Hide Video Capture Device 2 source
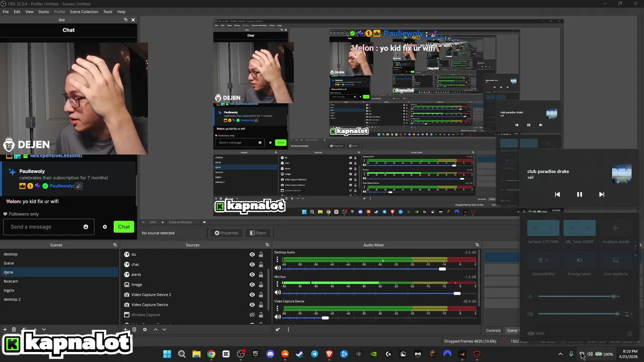644x362 pixels. (x=252, y=295)
